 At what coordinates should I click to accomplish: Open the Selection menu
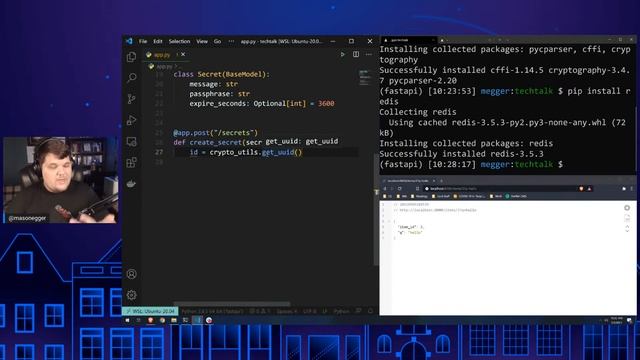(179, 41)
